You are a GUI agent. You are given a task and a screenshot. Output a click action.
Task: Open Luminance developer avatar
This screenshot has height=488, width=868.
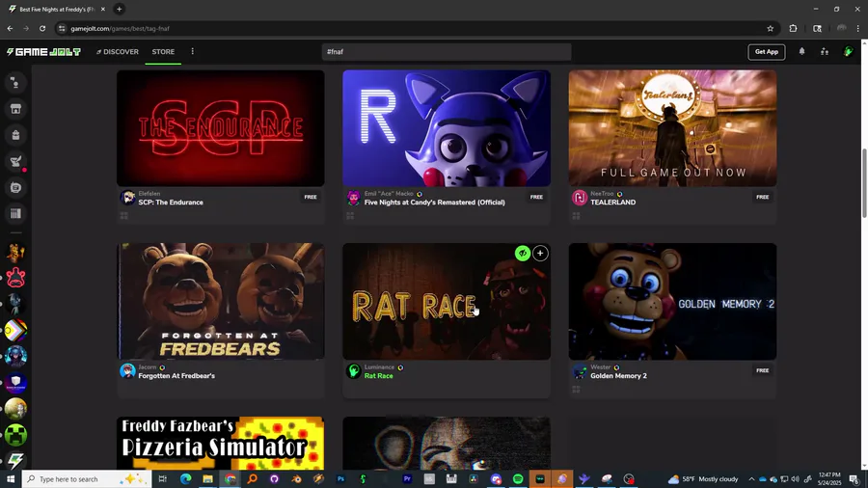(353, 370)
